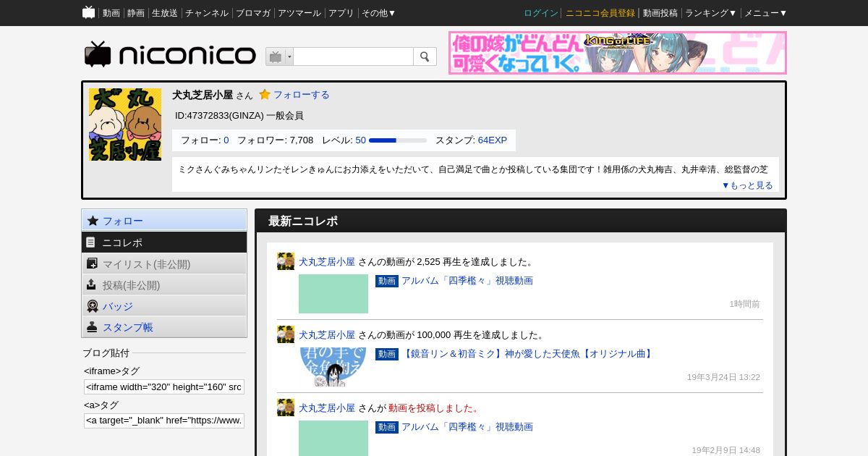Click the document icon beside ニコレポ
868x456 pixels.
tap(91, 242)
